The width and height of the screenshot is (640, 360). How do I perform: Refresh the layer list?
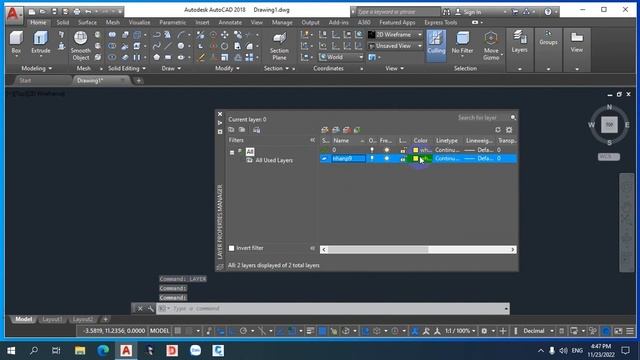498,130
